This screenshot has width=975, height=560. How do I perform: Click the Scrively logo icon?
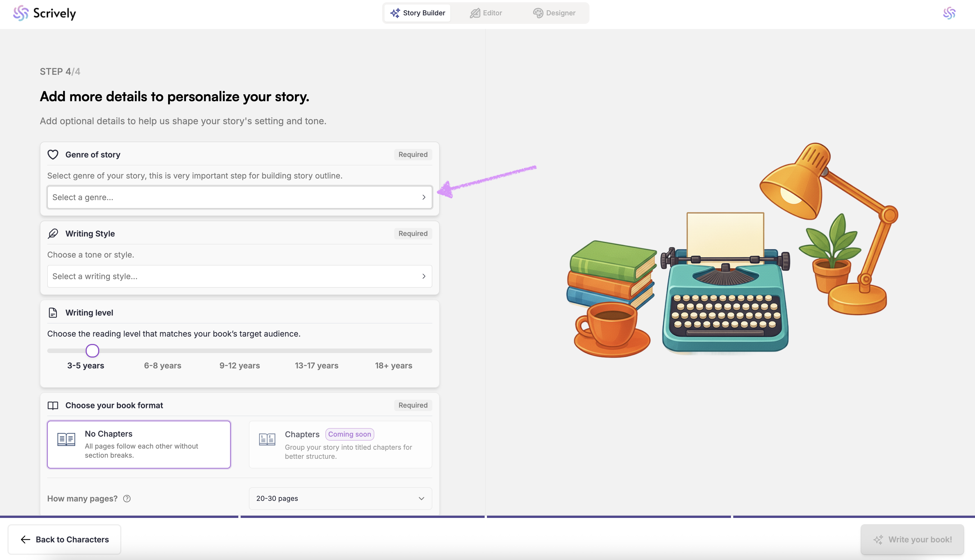(21, 13)
